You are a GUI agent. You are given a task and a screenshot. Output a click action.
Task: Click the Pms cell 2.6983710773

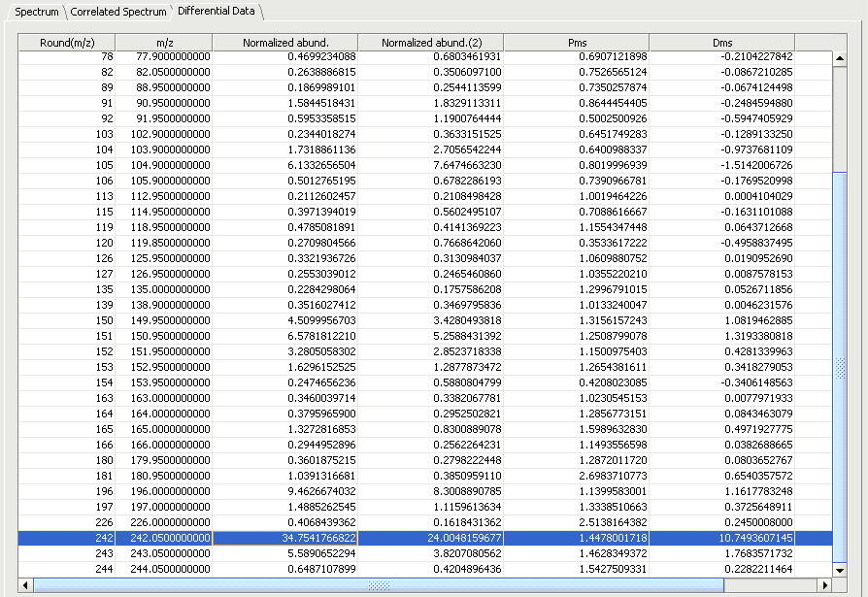point(576,476)
